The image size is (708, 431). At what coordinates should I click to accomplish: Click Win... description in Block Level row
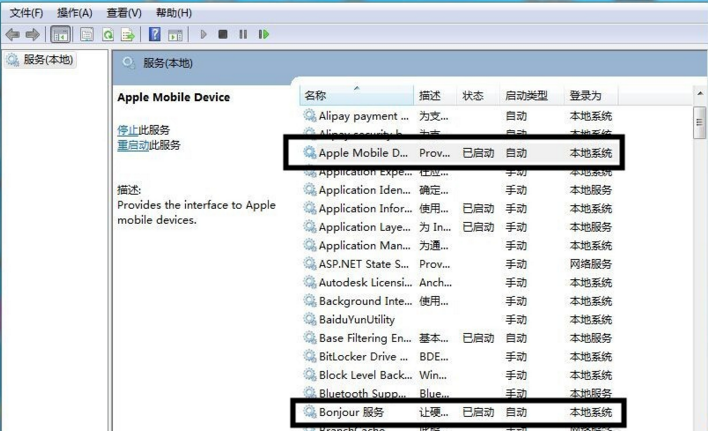[433, 375]
